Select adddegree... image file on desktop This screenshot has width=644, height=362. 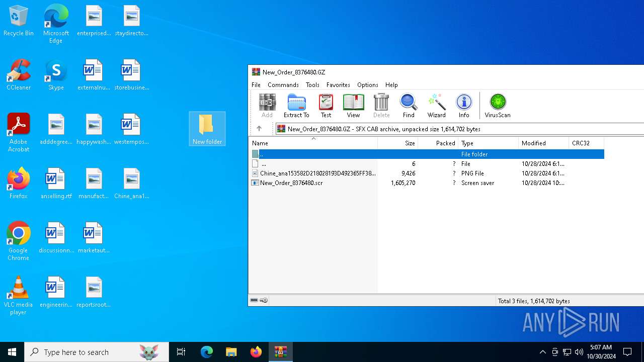pos(56,130)
